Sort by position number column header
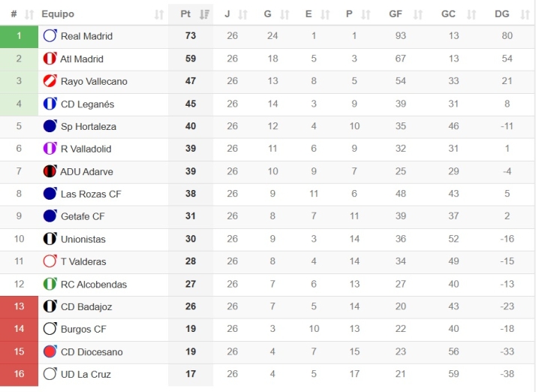536x392 pixels. 14,14
